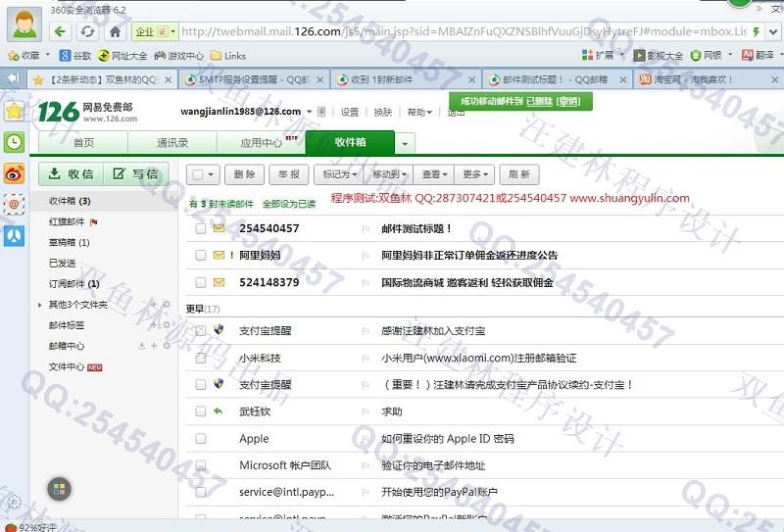Open the Weibo icon in sidebar

click(x=14, y=174)
